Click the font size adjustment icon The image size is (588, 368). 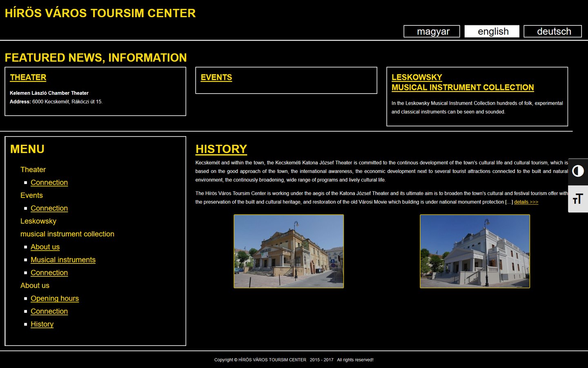coord(578,199)
